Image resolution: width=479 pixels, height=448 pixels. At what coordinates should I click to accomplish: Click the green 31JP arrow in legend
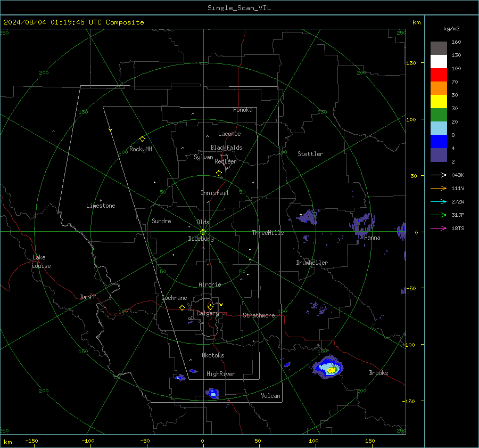coord(439,215)
